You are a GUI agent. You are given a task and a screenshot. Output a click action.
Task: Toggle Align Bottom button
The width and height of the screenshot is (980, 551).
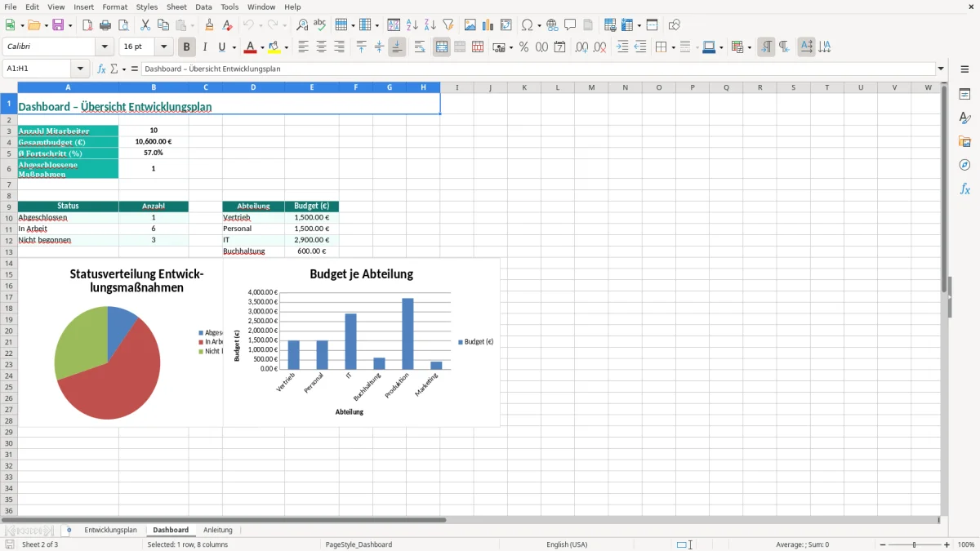[397, 47]
